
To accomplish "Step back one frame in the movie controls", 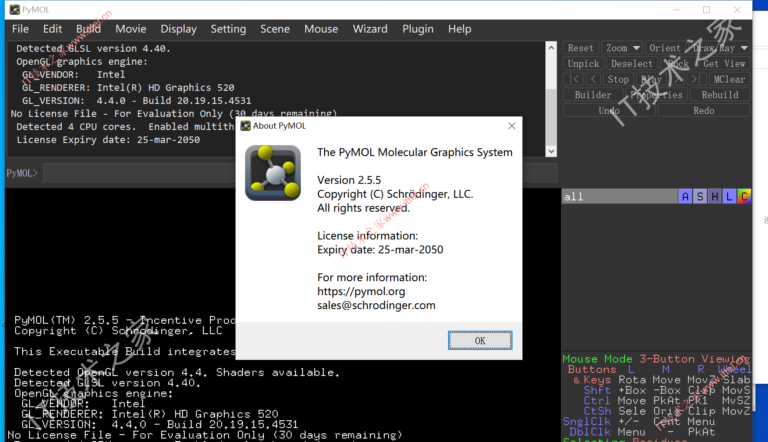I will click(x=593, y=80).
